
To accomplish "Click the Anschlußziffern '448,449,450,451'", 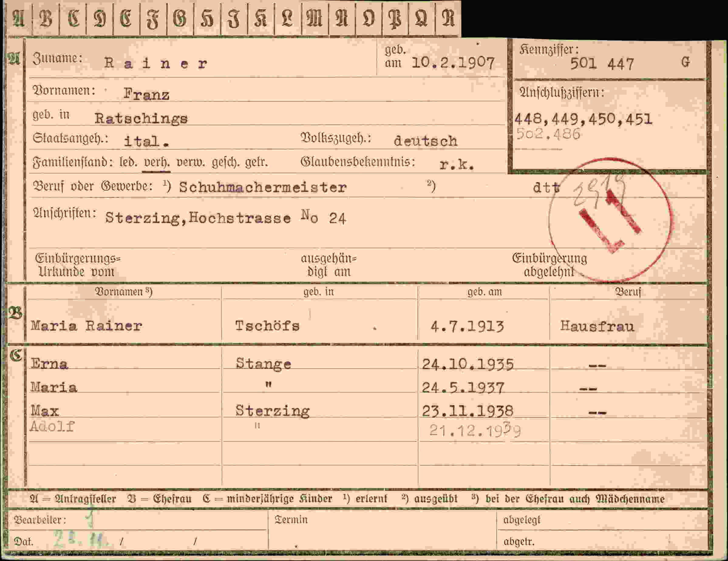I will pos(583,119).
